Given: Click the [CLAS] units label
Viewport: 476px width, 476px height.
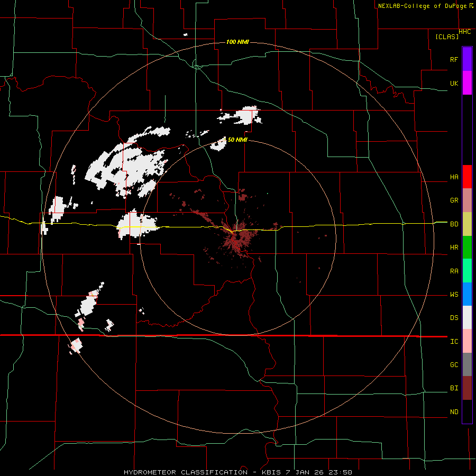Looking at the screenshot, I should 447,36.
